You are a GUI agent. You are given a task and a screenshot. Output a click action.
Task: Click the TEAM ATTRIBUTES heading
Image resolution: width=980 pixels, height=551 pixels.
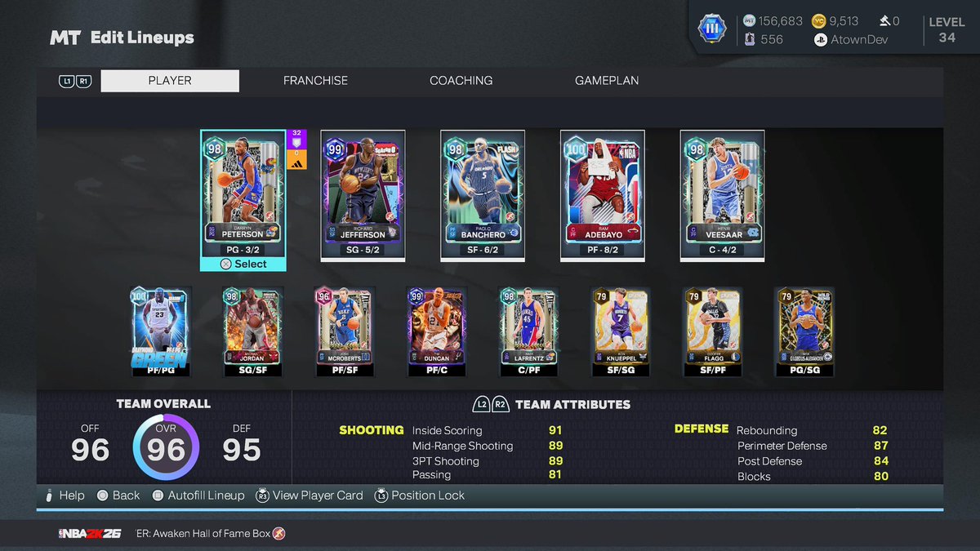(x=572, y=404)
